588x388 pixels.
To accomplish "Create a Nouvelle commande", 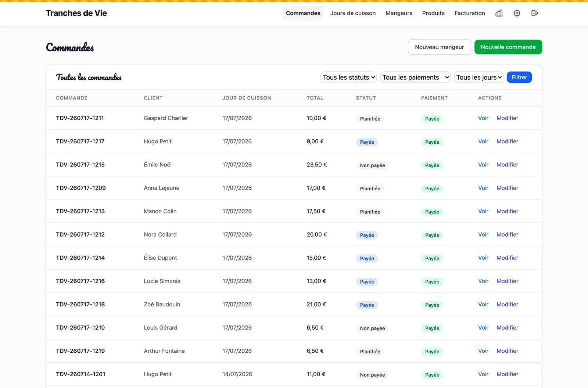I will pos(508,47).
